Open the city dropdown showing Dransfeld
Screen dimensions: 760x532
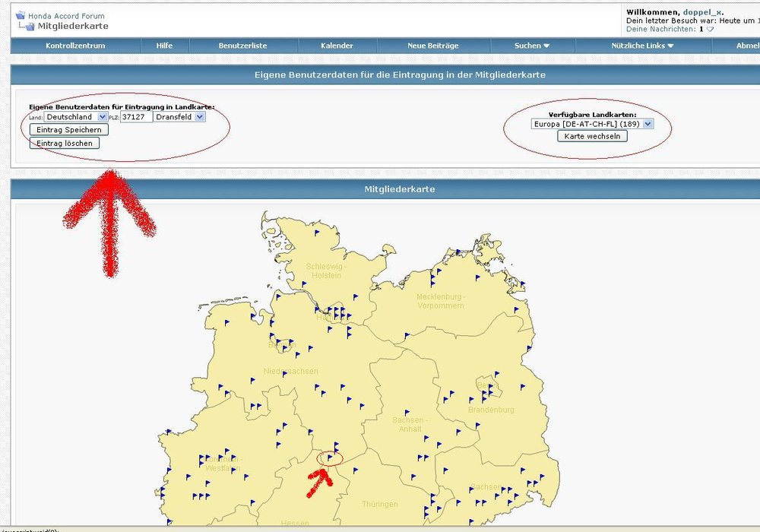click(179, 117)
